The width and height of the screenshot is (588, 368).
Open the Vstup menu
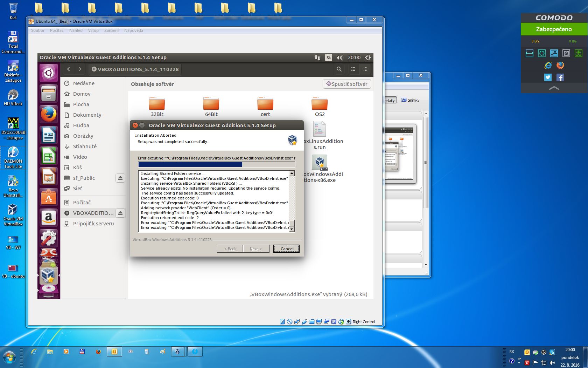pos(93,30)
